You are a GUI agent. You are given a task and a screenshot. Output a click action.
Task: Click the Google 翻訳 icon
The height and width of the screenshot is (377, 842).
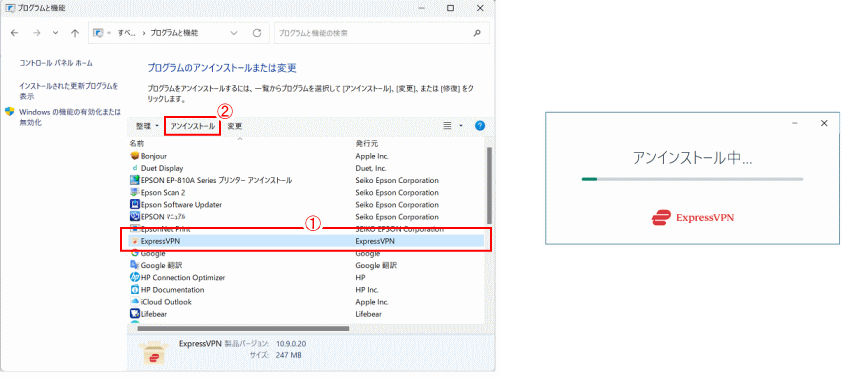pos(135,265)
